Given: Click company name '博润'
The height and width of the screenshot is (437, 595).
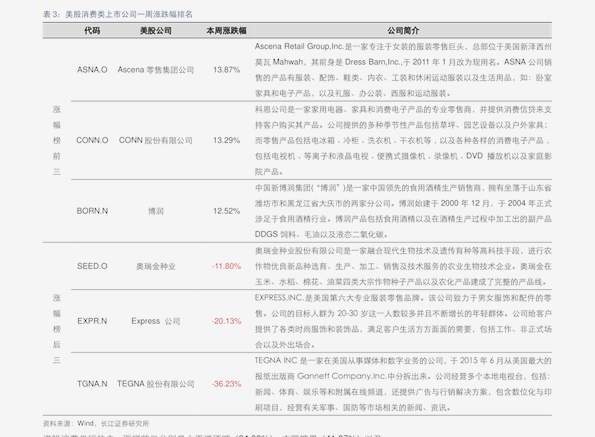Looking at the screenshot, I should pyautogui.click(x=156, y=211).
